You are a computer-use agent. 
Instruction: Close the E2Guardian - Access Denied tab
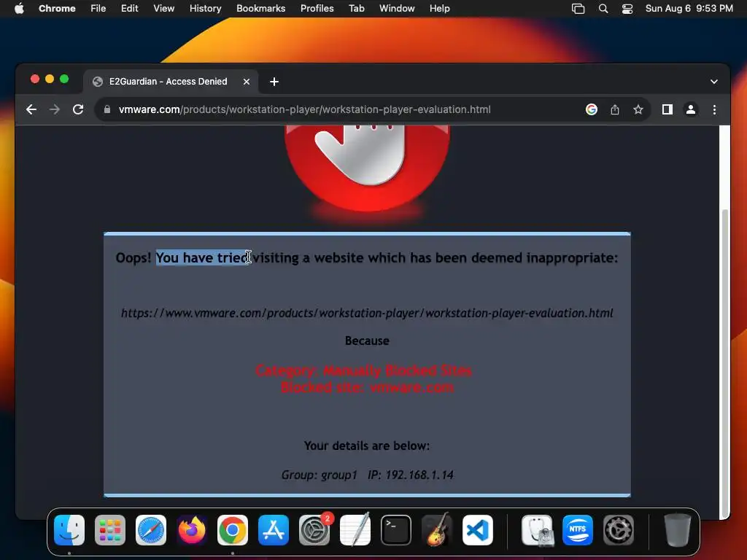(247, 82)
